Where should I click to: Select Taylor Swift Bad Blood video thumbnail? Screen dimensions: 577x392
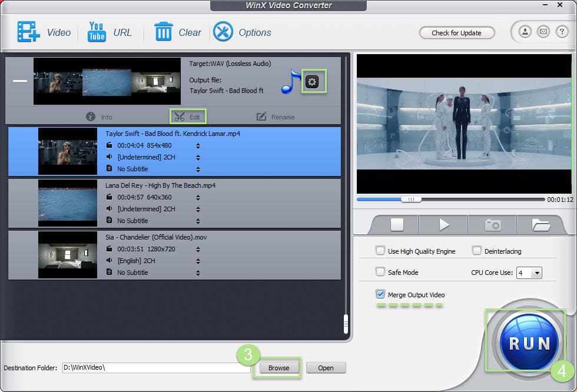(x=68, y=151)
